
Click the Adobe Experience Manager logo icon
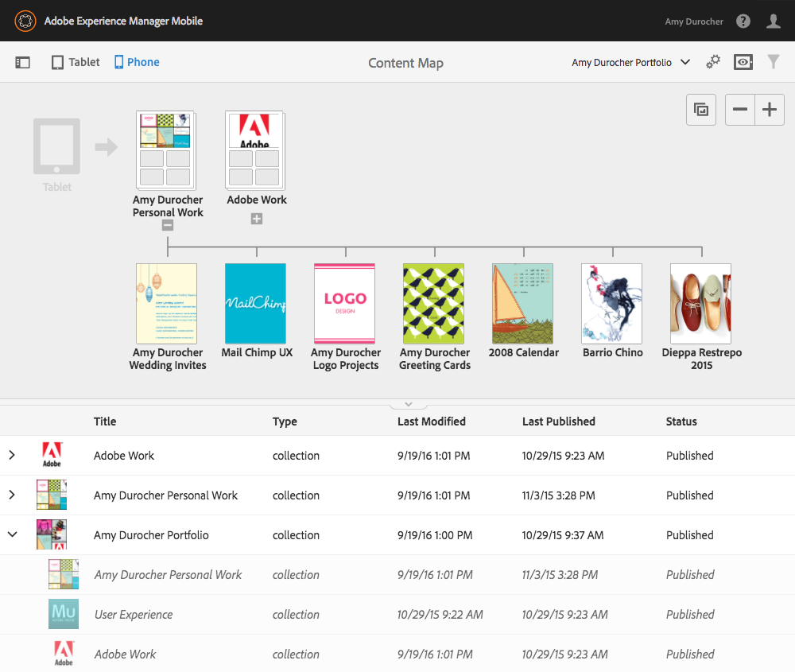tap(25, 21)
